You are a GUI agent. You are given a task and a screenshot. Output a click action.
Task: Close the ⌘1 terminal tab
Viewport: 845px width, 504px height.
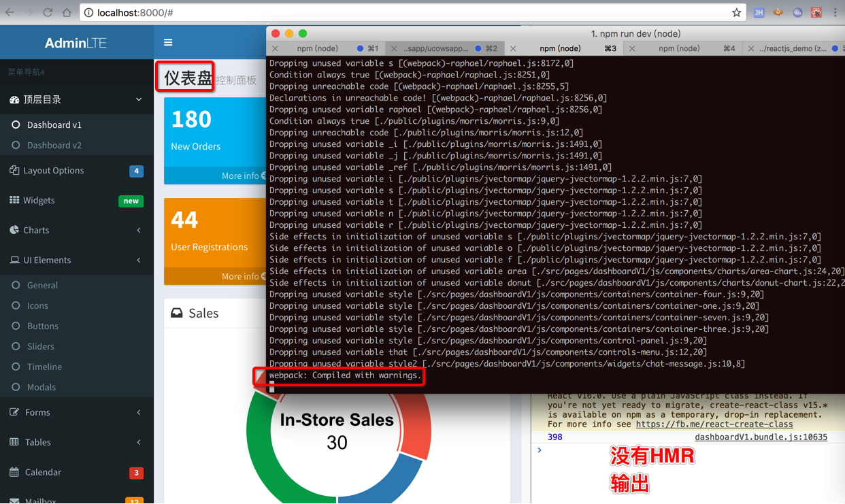pyautogui.click(x=275, y=49)
